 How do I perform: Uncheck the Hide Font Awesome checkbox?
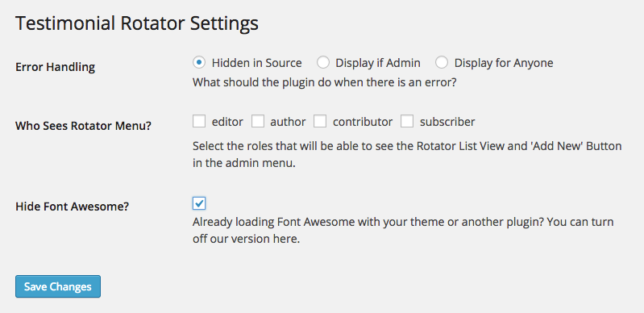(199, 203)
